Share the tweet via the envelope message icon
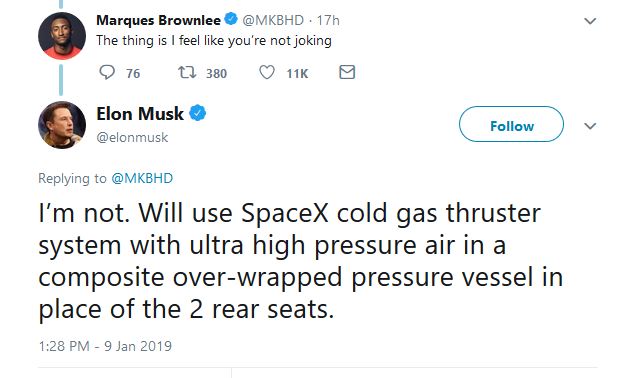Image resolution: width=637 pixels, height=378 pixels. coord(347,72)
